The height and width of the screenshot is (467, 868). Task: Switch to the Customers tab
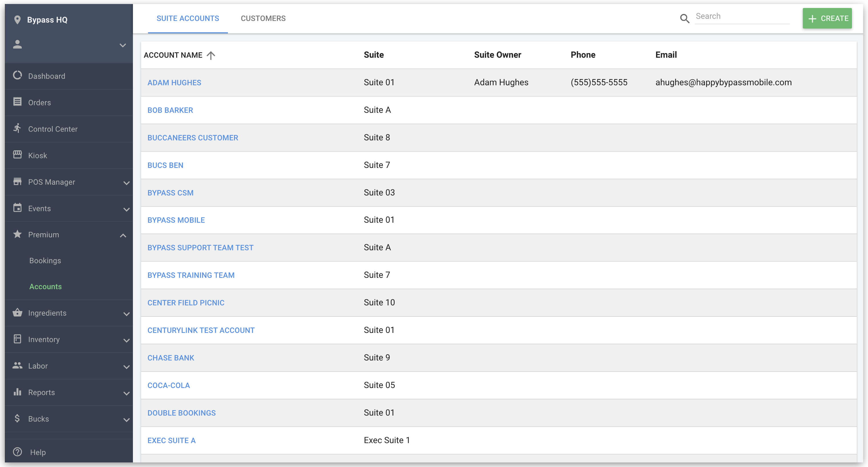(263, 19)
